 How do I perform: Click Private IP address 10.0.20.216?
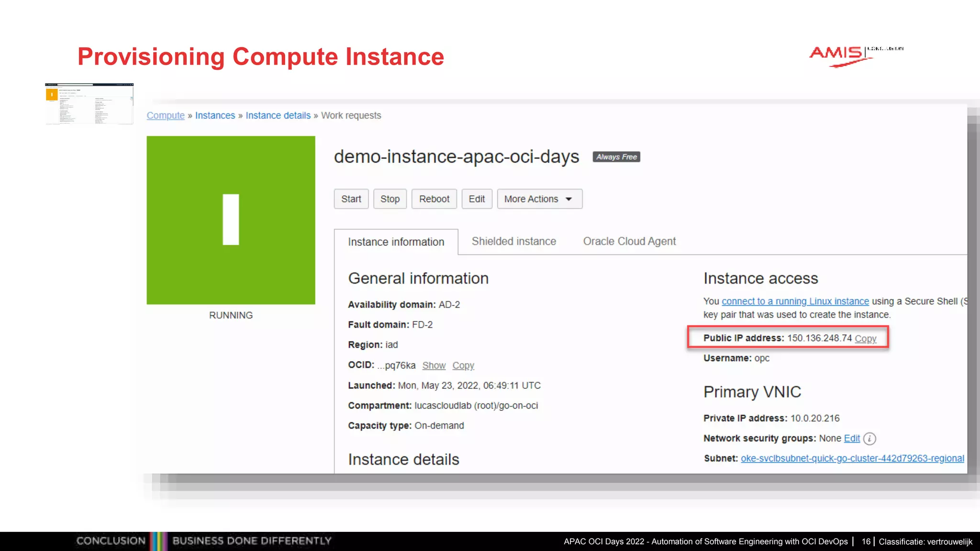[771, 418]
